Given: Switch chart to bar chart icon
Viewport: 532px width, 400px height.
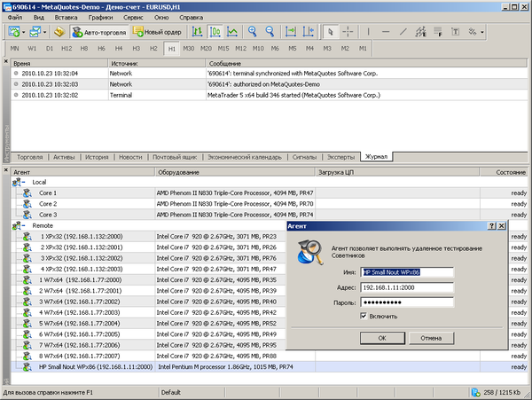Looking at the screenshot, I should click(198, 32).
